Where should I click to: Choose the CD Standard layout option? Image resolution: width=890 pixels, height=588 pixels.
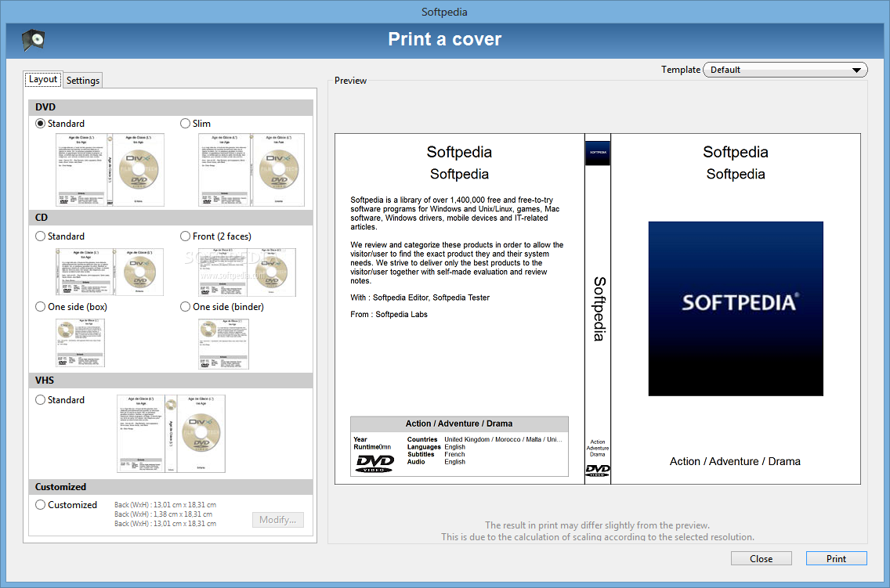click(x=40, y=236)
